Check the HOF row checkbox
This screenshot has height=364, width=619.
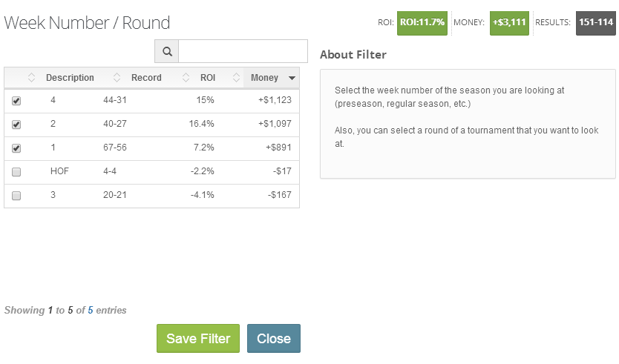tap(16, 172)
